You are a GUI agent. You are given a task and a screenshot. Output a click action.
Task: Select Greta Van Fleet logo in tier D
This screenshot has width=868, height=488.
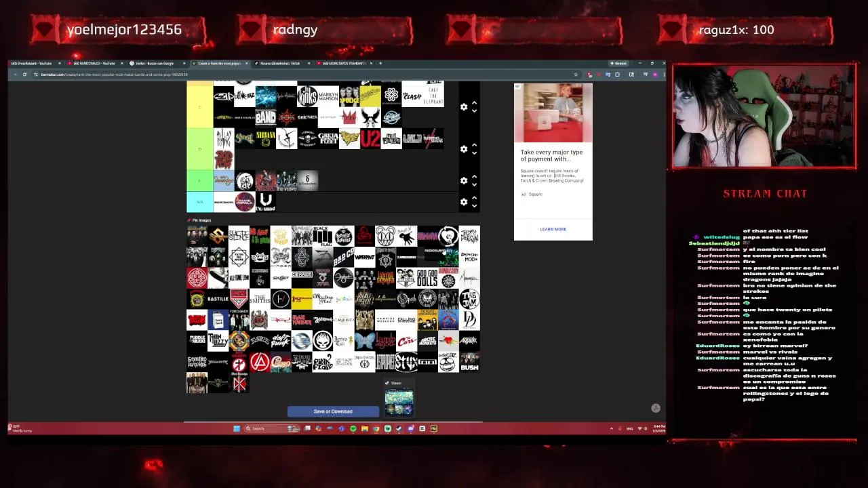point(328,138)
